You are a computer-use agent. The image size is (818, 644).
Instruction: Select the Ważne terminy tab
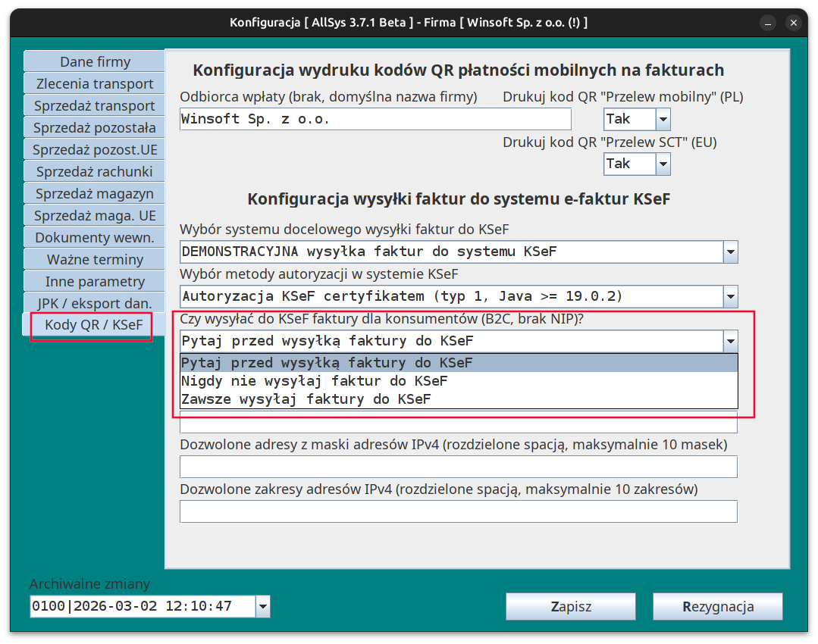click(x=95, y=260)
